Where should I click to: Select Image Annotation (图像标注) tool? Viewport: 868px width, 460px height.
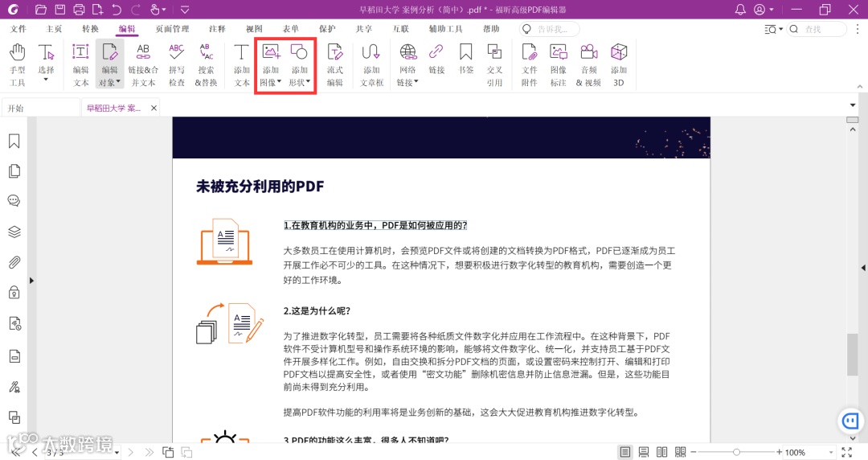[x=558, y=65]
